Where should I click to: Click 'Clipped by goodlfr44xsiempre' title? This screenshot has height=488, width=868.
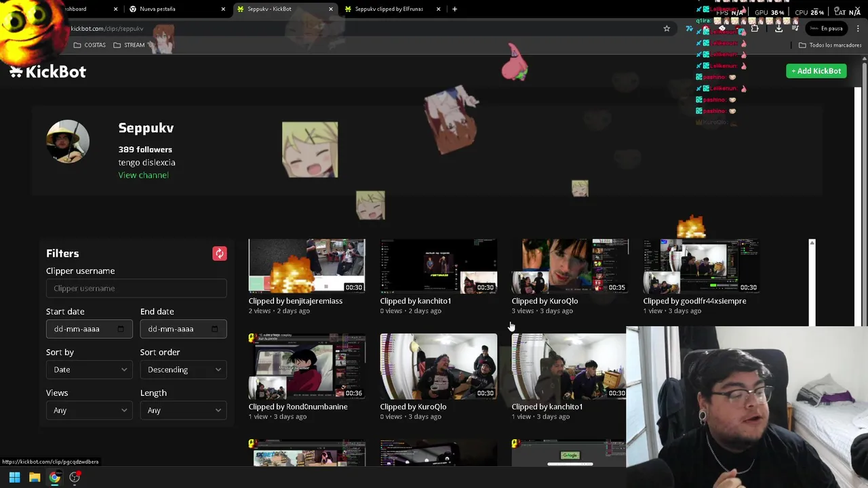[694, 301]
